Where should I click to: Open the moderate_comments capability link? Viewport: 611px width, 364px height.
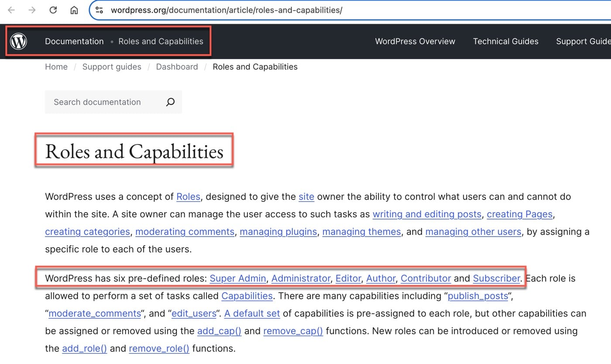[x=95, y=313]
